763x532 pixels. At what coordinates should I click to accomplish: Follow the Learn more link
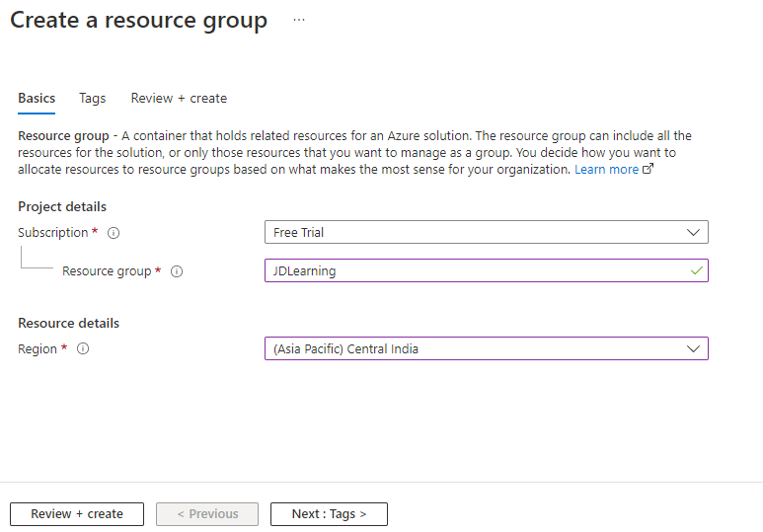pos(606,170)
